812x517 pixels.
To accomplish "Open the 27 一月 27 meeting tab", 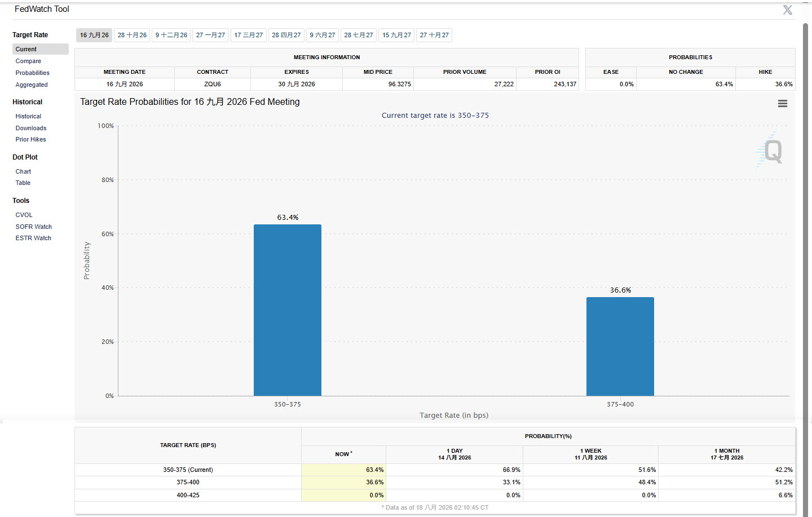I will pyautogui.click(x=210, y=35).
